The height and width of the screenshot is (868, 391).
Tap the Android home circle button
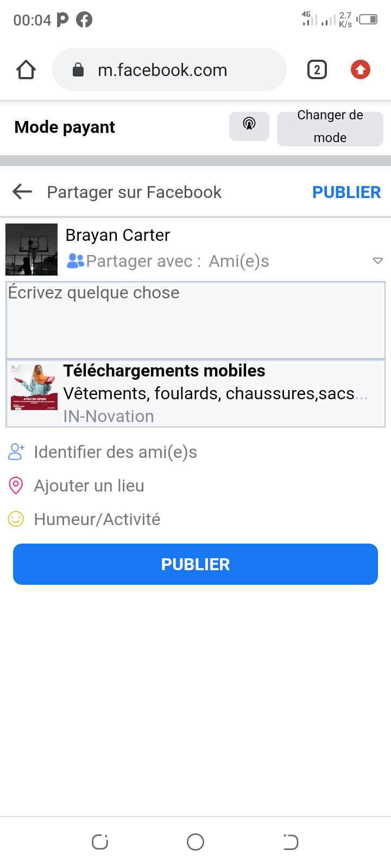[195, 842]
